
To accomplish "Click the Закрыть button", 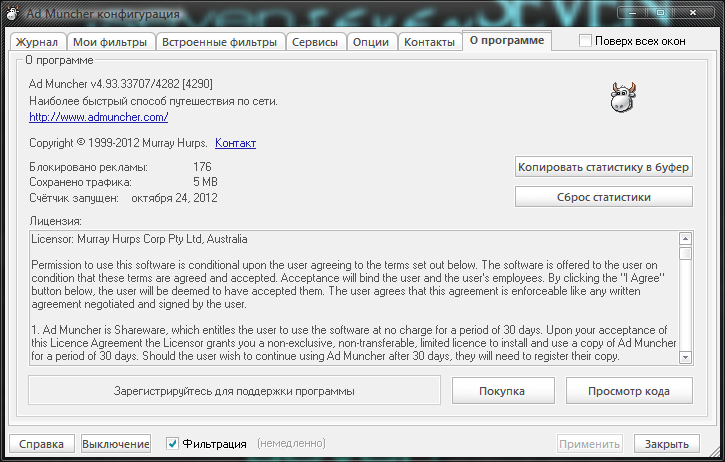I will (x=667, y=444).
